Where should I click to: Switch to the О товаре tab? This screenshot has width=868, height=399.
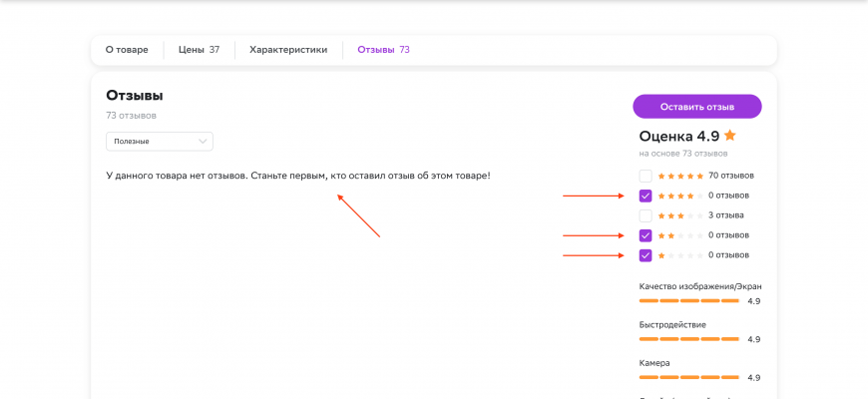pos(127,49)
